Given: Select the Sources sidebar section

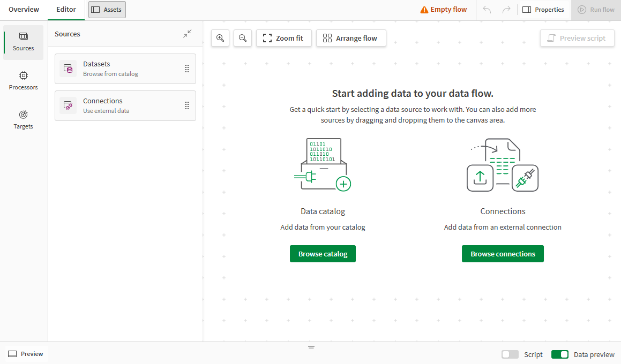Looking at the screenshot, I should [x=24, y=42].
